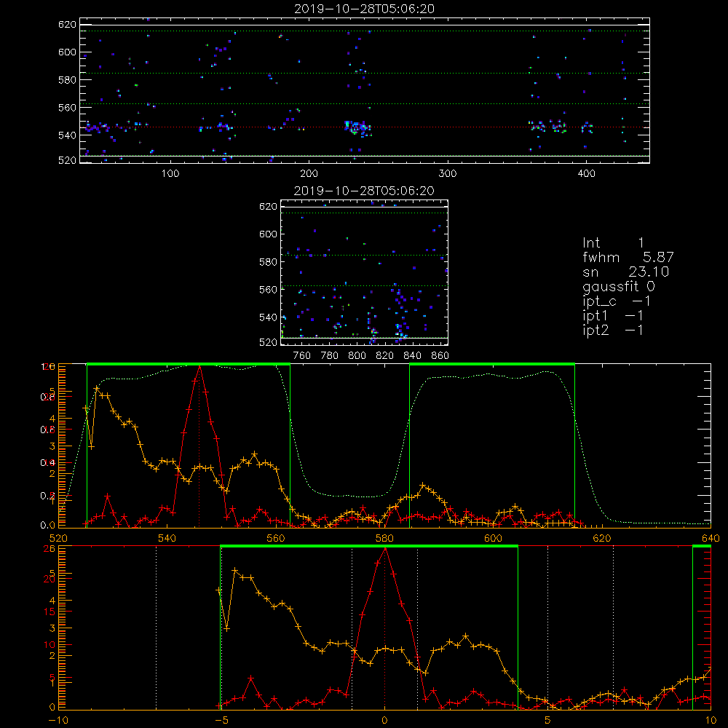Image resolution: width=728 pixels, height=728 pixels.
Task: Click the red curve peak in bottom plot
Action: [x=385, y=549]
